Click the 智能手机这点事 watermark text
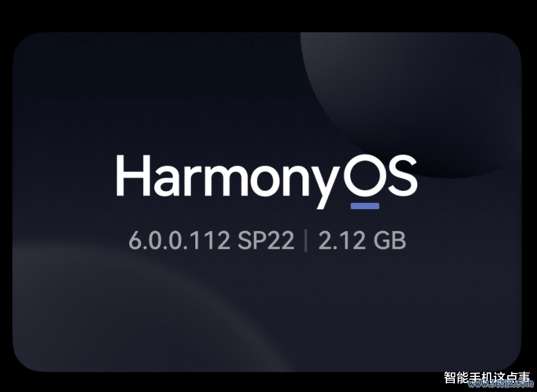 point(487,377)
